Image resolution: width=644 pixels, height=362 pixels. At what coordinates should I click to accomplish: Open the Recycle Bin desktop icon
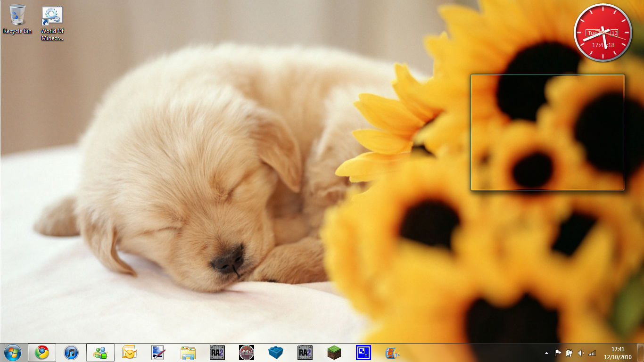17,19
